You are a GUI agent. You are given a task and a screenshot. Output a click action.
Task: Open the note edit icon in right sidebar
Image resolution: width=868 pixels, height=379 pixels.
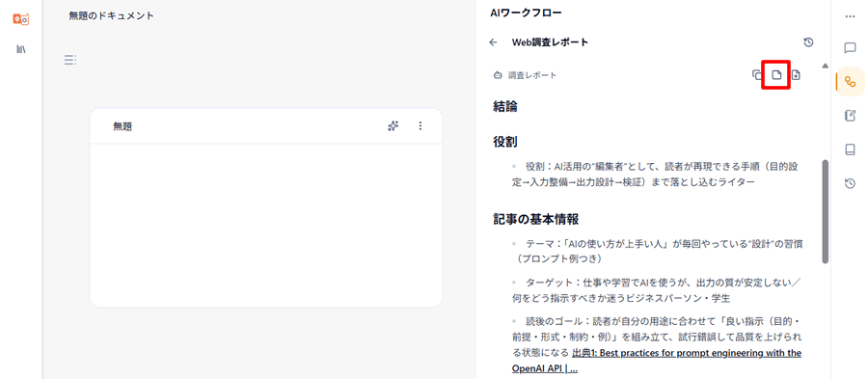click(850, 116)
